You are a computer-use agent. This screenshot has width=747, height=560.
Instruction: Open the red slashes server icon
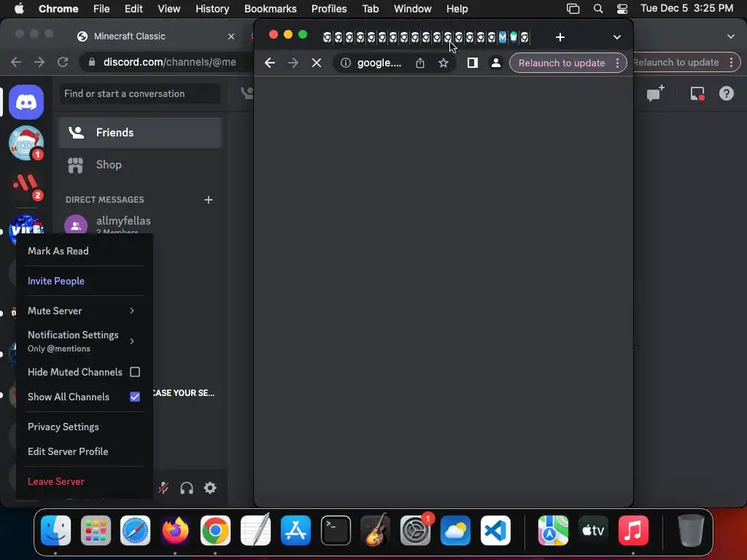click(26, 184)
